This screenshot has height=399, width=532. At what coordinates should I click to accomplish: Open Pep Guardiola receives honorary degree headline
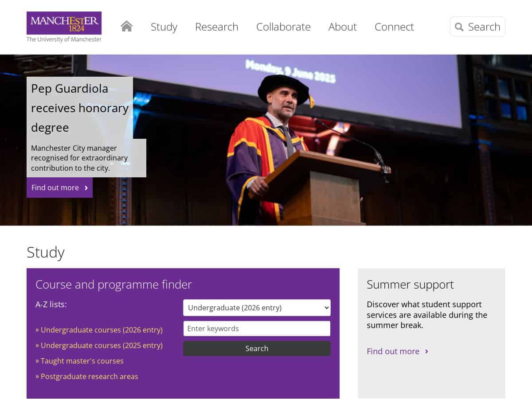click(80, 108)
